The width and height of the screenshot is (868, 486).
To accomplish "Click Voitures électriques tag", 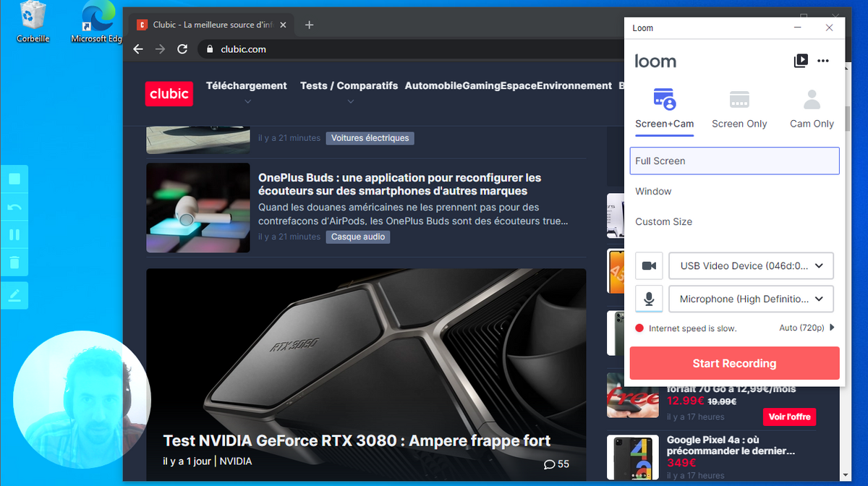I will (370, 137).
